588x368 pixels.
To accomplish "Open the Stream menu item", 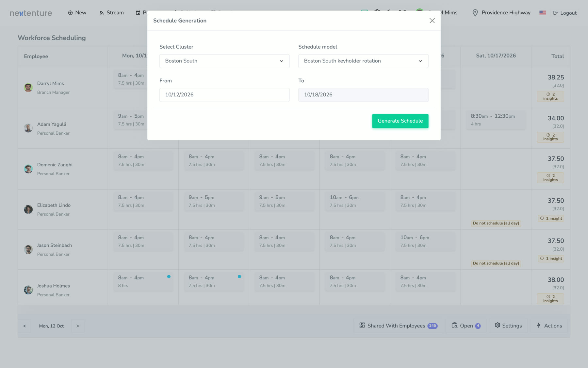I will point(111,13).
